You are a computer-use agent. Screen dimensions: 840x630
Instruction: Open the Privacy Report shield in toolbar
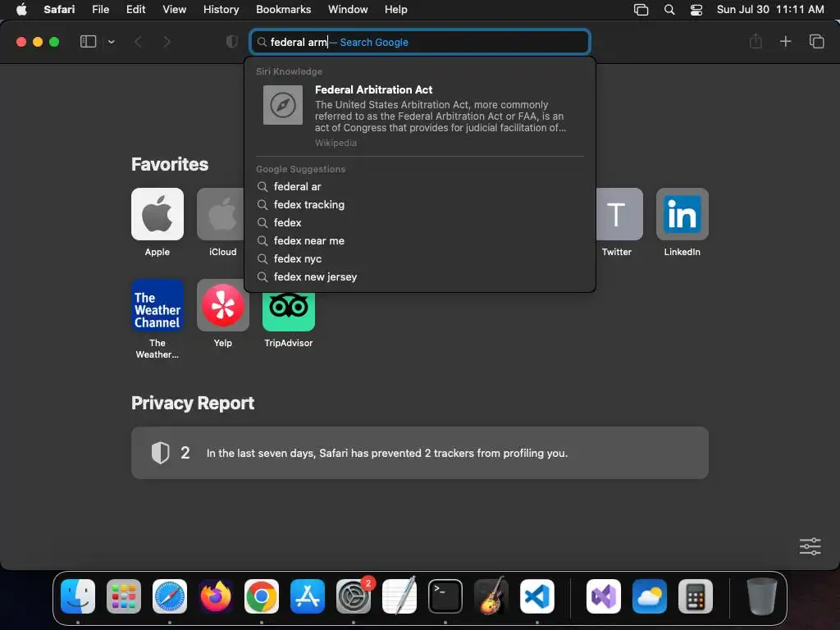tap(232, 42)
